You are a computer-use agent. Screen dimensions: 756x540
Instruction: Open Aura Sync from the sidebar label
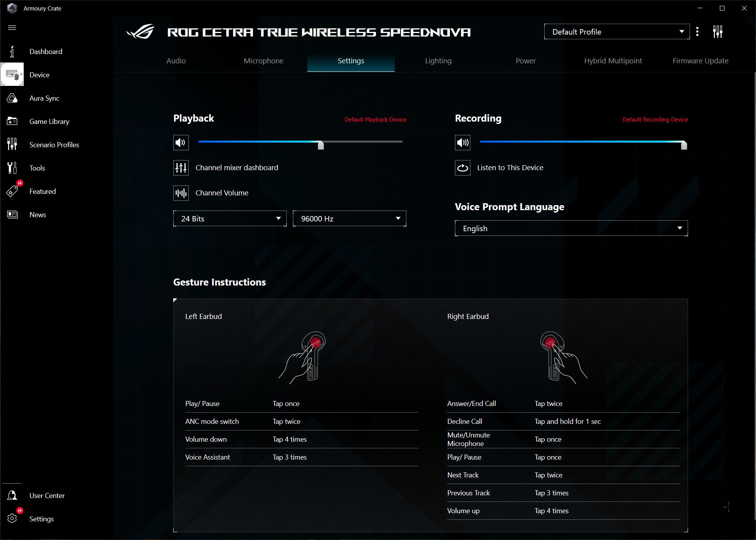(44, 98)
